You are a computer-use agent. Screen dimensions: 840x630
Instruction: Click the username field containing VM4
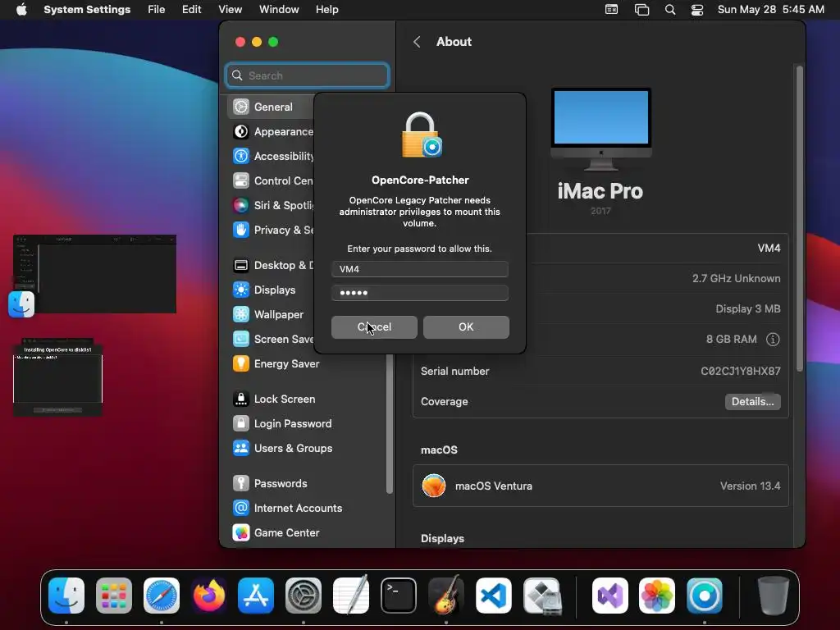point(420,269)
